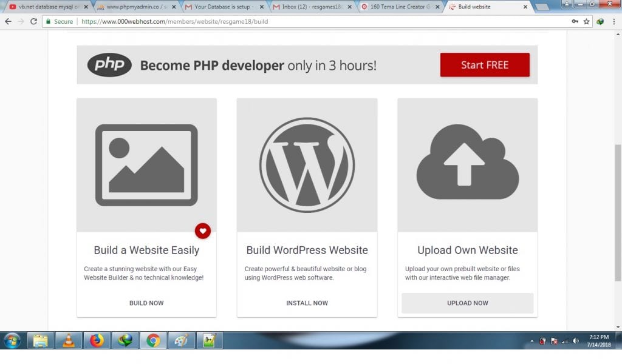622x364 pixels.
Task: Close the 160 Tema Line Creator tab
Action: click(x=437, y=7)
